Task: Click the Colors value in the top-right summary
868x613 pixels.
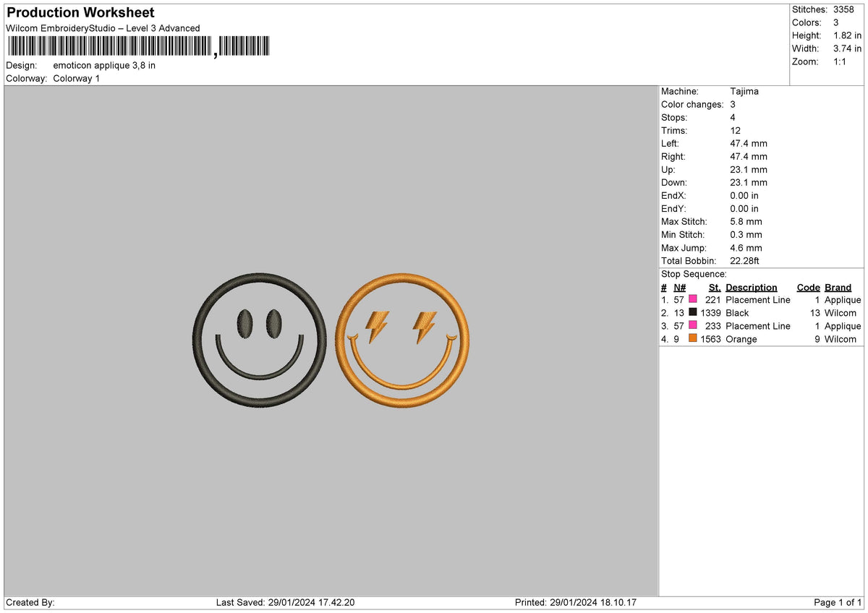Action: point(837,22)
